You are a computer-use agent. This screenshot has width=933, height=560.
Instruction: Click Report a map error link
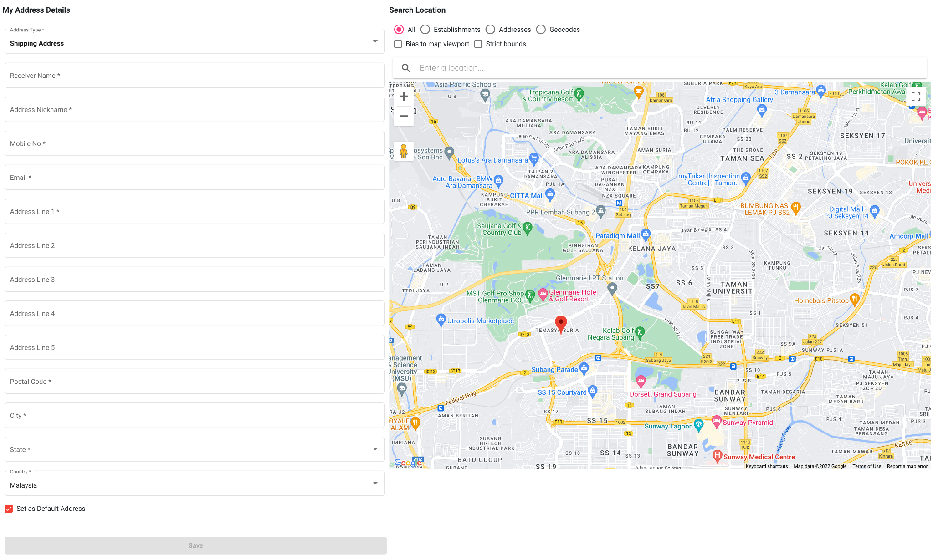(x=907, y=466)
